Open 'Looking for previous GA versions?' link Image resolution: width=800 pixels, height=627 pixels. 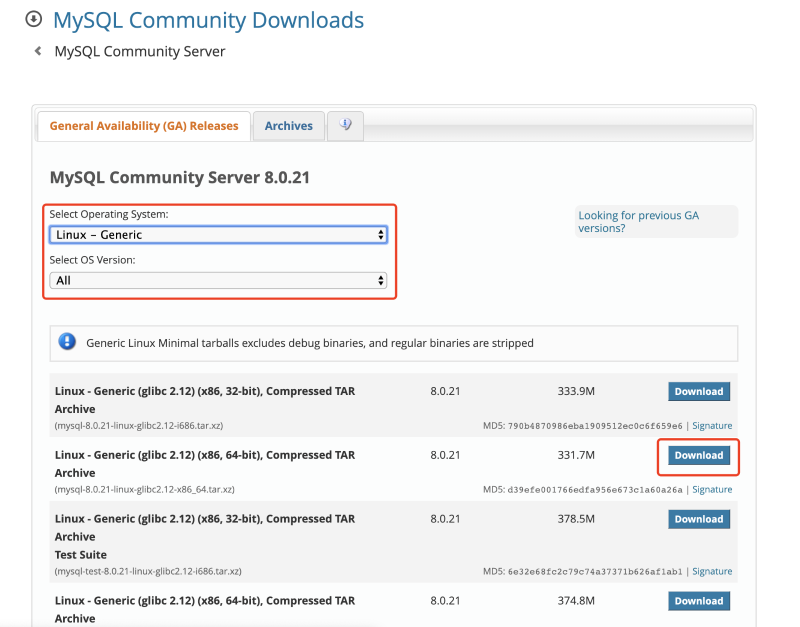pyautogui.click(x=638, y=221)
